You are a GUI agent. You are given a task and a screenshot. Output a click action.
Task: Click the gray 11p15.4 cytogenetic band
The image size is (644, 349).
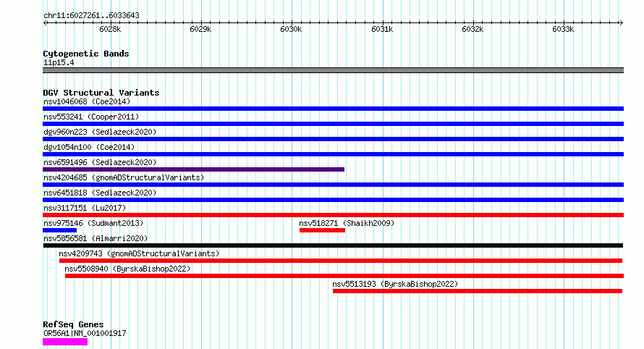click(x=333, y=70)
